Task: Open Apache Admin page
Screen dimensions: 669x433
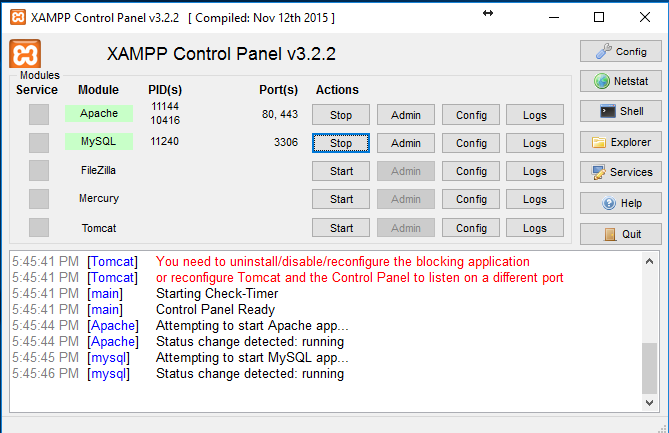Action: coord(406,115)
